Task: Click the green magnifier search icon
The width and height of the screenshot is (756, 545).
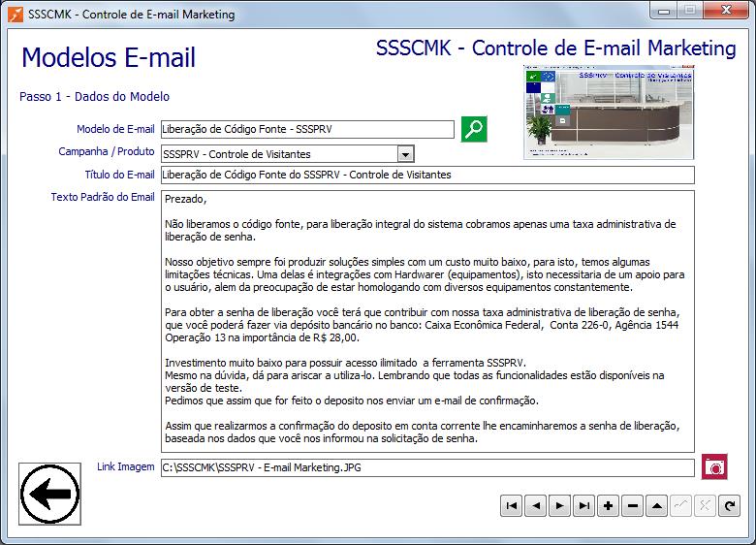Action: point(474,129)
